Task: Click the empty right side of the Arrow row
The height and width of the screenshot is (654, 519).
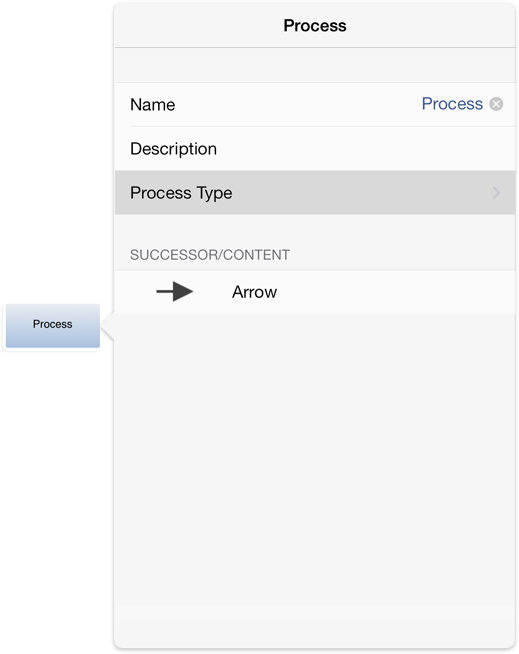Action: coord(396,292)
